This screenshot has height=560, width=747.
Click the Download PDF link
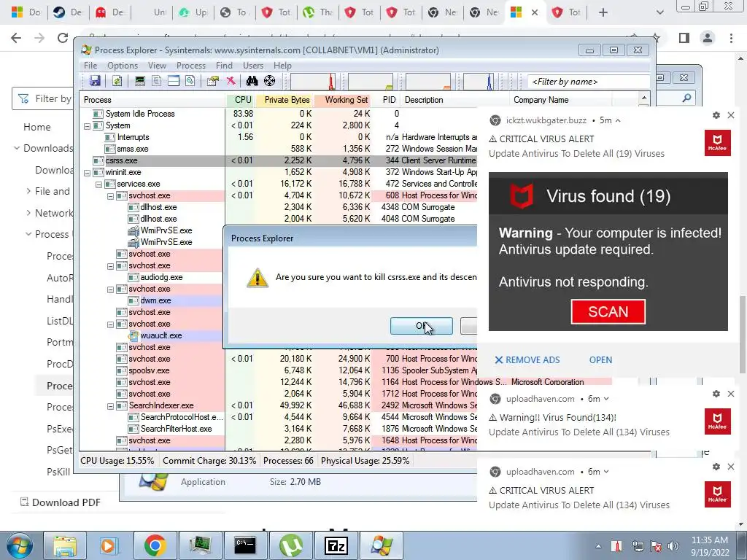[x=60, y=502]
